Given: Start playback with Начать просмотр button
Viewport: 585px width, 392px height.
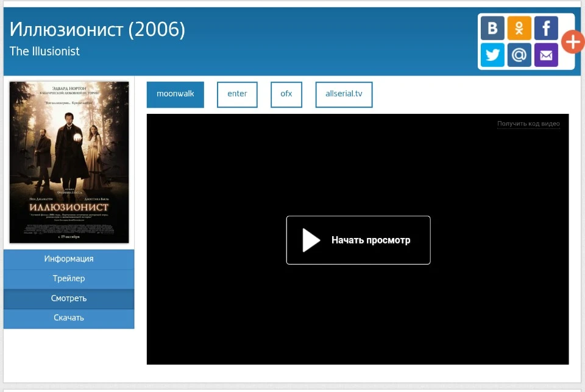Looking at the screenshot, I should tap(358, 240).
